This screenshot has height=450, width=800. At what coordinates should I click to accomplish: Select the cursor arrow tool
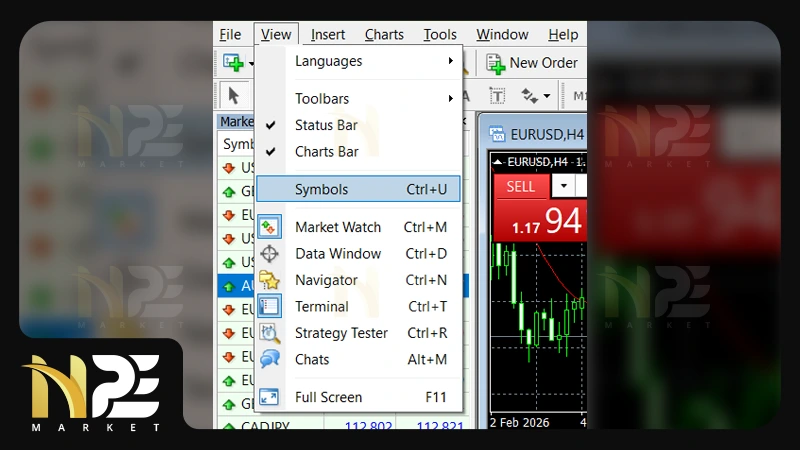[234, 96]
